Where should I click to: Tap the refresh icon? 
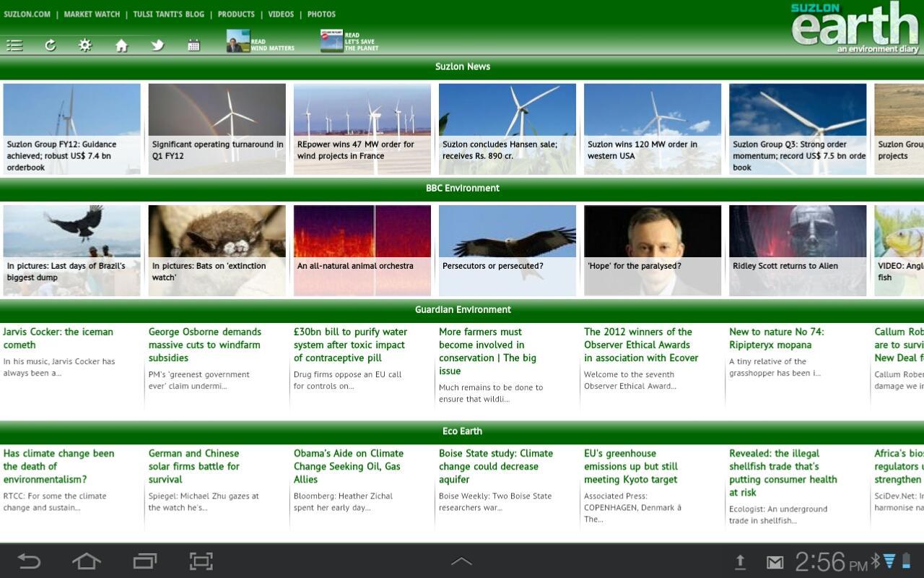coord(51,46)
